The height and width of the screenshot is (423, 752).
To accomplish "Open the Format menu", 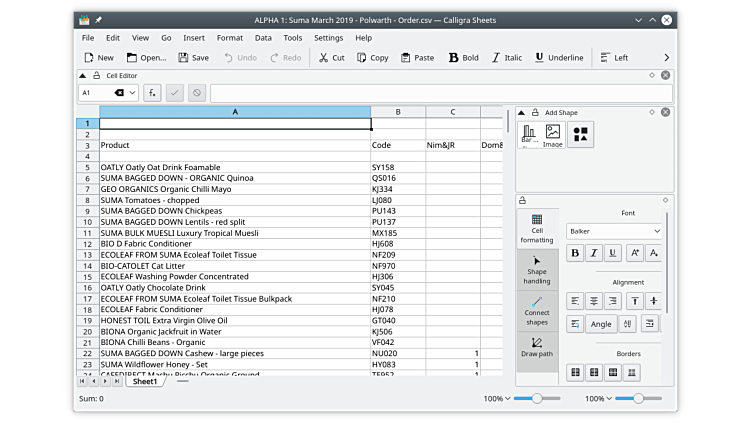I will pos(230,38).
